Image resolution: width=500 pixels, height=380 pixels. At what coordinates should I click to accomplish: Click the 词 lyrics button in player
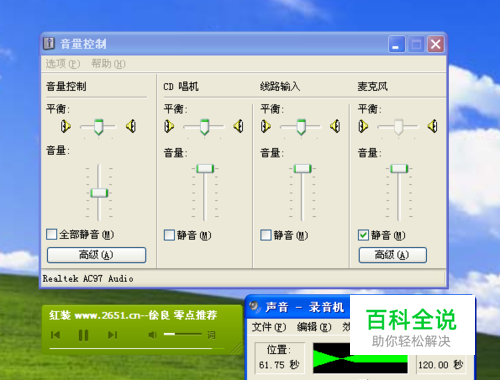211,335
